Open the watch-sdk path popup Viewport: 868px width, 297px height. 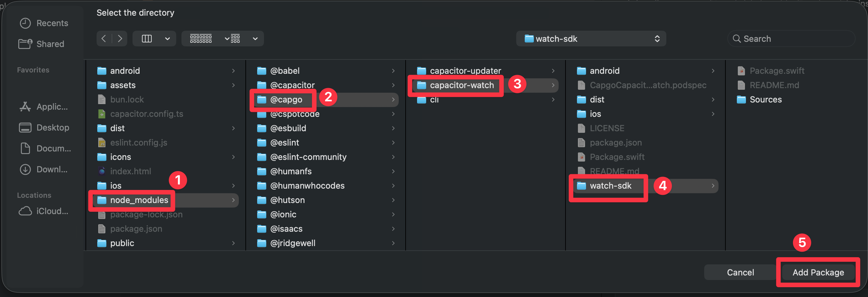[591, 39]
